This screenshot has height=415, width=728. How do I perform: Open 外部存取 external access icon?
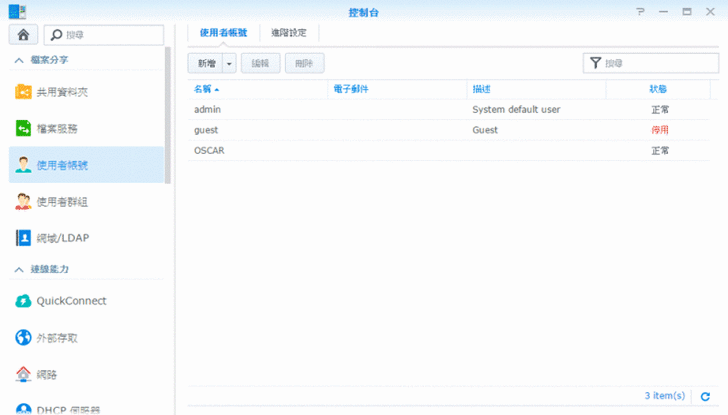[x=23, y=338]
